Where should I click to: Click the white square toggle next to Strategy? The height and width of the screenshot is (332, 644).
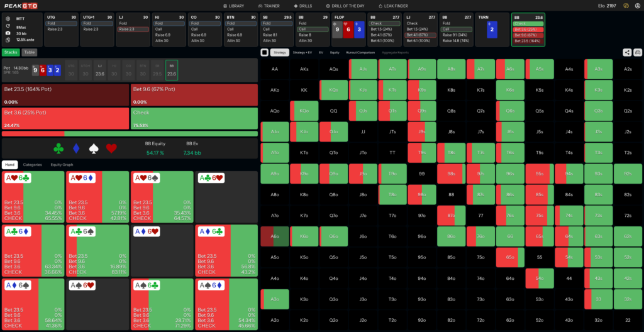265,52
